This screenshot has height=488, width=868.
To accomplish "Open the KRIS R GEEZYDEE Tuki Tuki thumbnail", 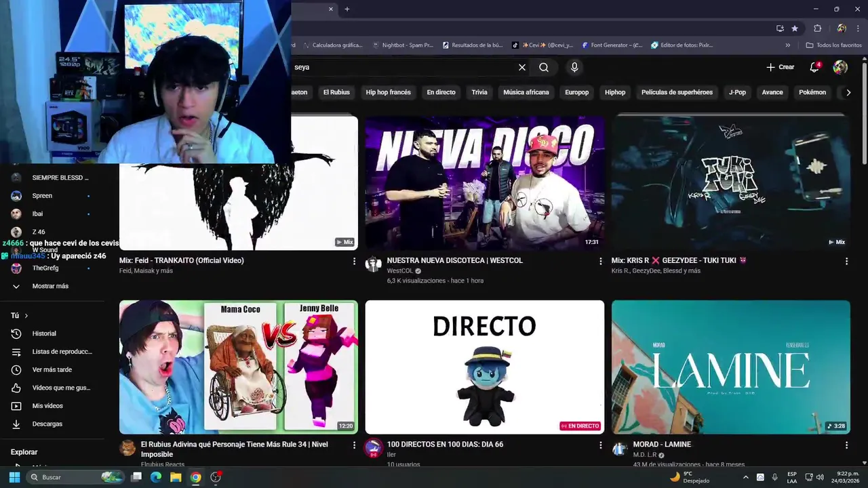I will point(731,182).
